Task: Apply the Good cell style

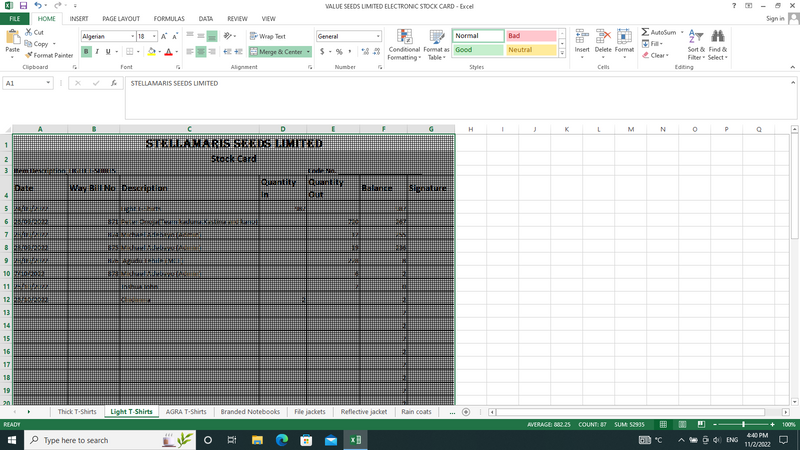Action: coord(478,49)
